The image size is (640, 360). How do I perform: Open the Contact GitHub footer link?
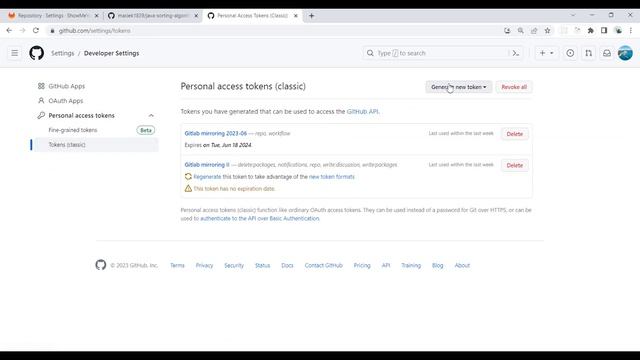pyautogui.click(x=324, y=265)
